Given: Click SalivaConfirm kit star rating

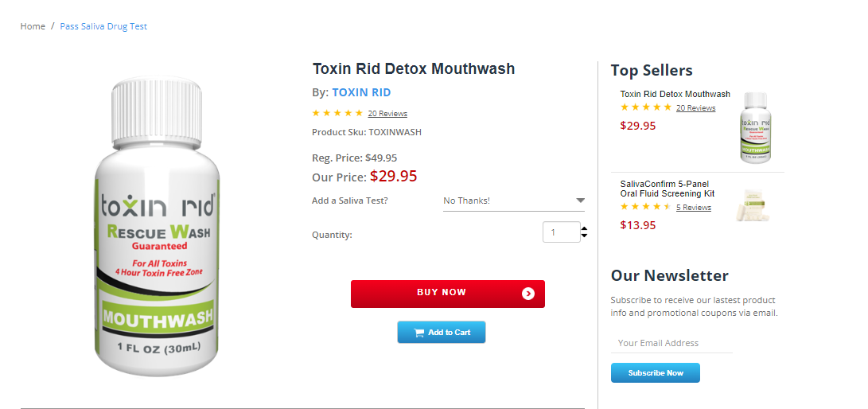Looking at the screenshot, I should [x=645, y=207].
